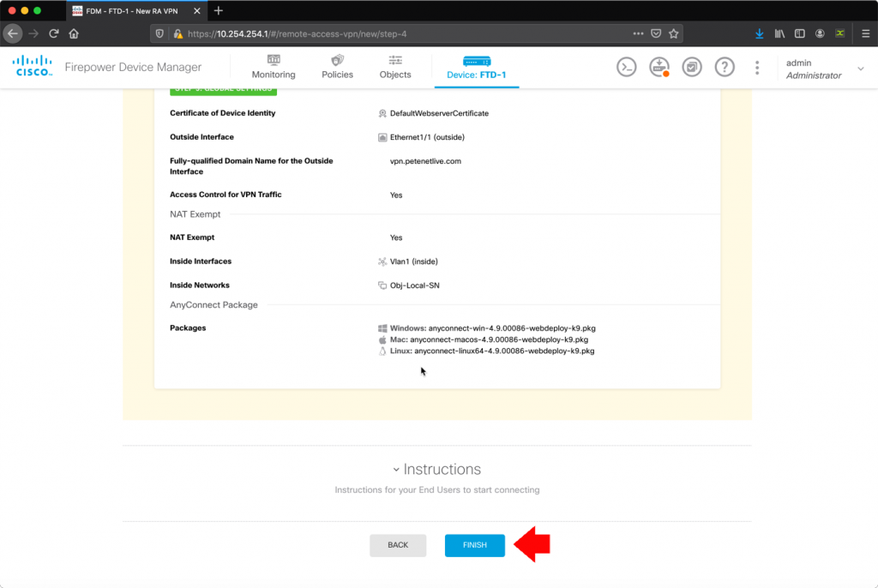878x588 pixels.
Task: Open the CLI console icon
Action: tap(626, 66)
